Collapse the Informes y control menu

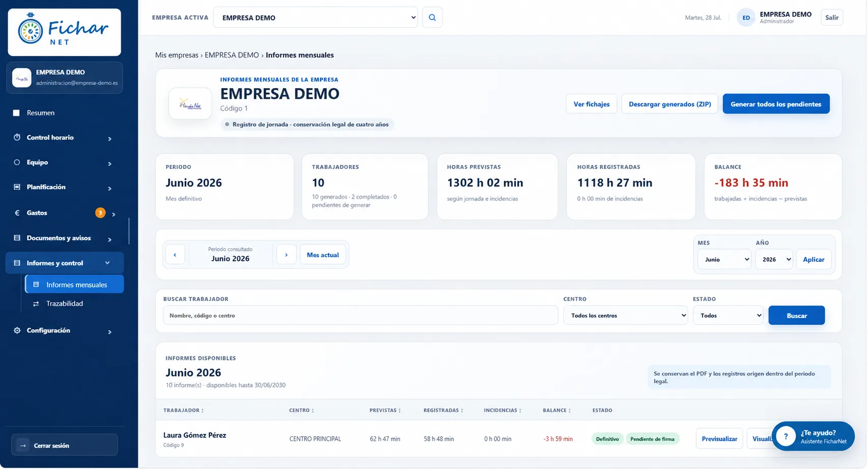point(65,264)
